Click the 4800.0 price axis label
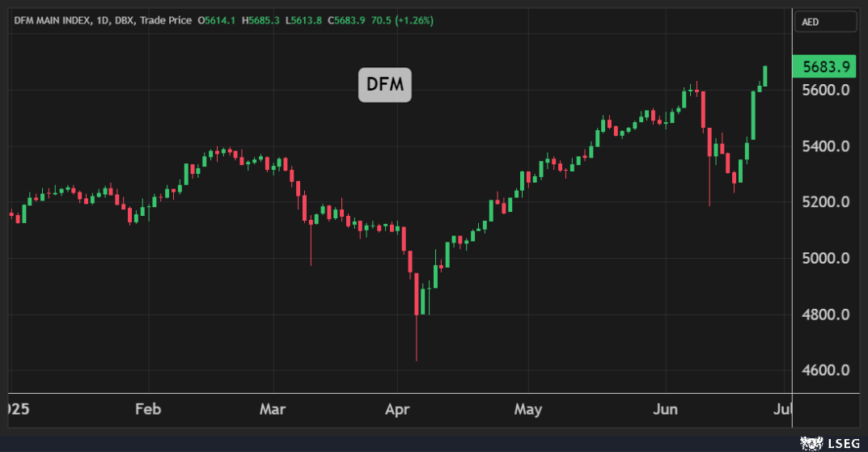Screen dimensions: 868x452 (826, 315)
